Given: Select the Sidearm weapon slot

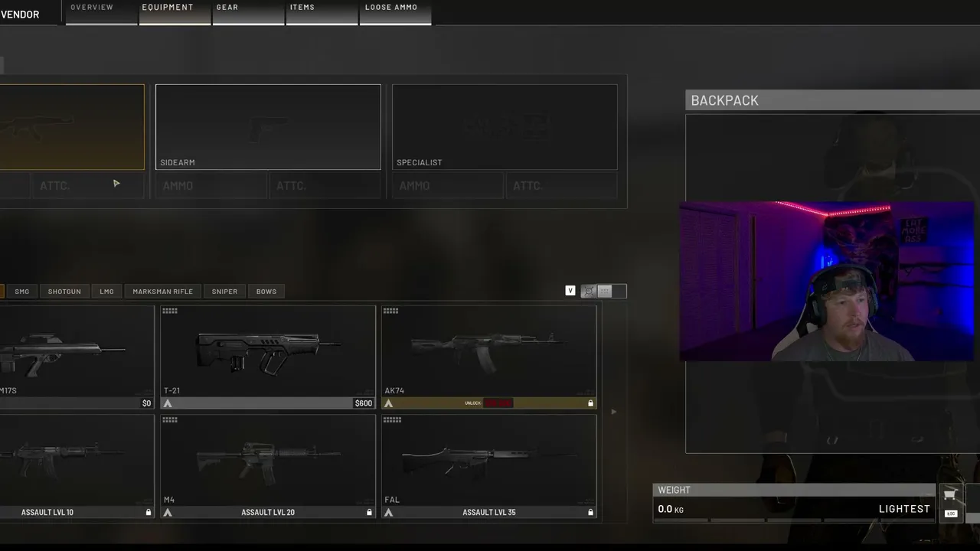Looking at the screenshot, I should click(x=268, y=127).
